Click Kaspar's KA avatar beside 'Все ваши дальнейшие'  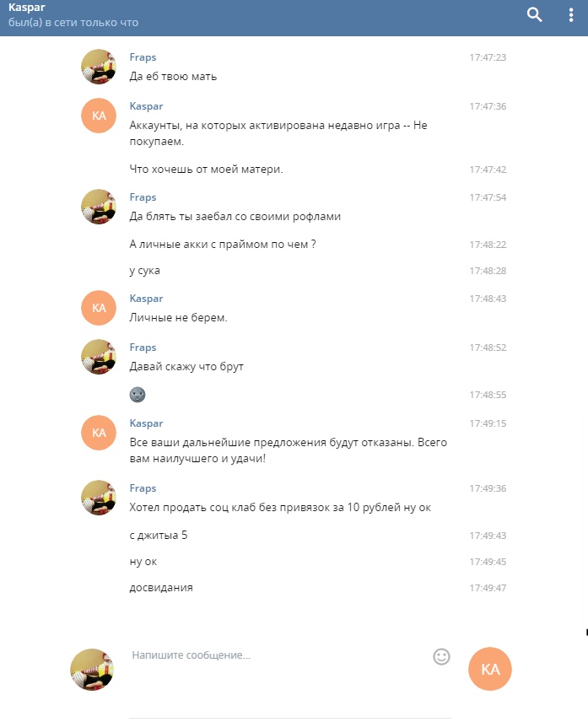[99, 433]
